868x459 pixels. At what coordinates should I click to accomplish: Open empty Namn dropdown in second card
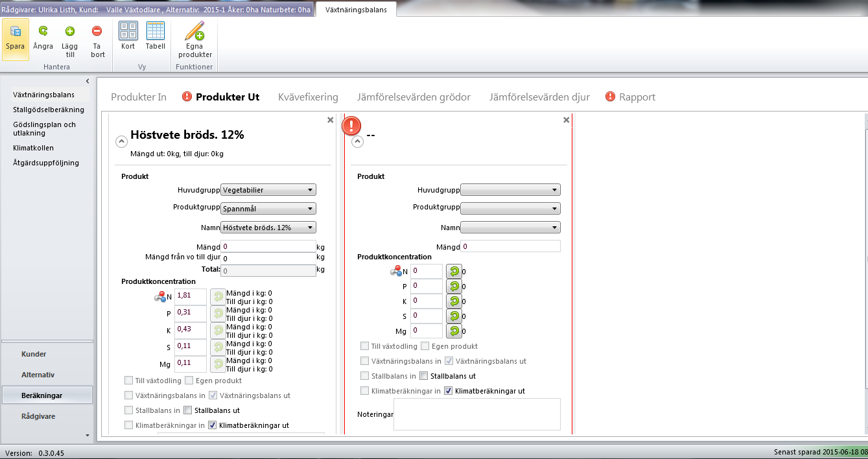tap(510, 228)
